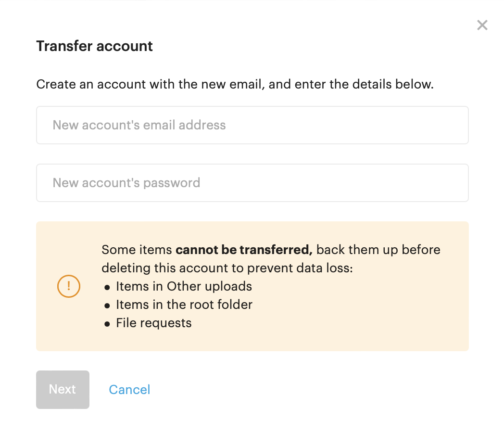Click the bold 'cannot be transferred' text
504x446 pixels.
click(244, 250)
